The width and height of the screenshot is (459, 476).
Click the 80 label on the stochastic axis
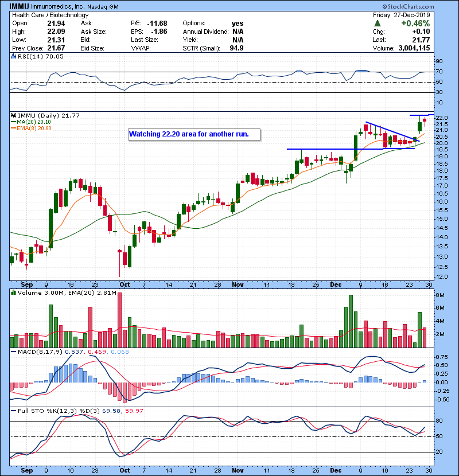pyautogui.click(x=439, y=421)
